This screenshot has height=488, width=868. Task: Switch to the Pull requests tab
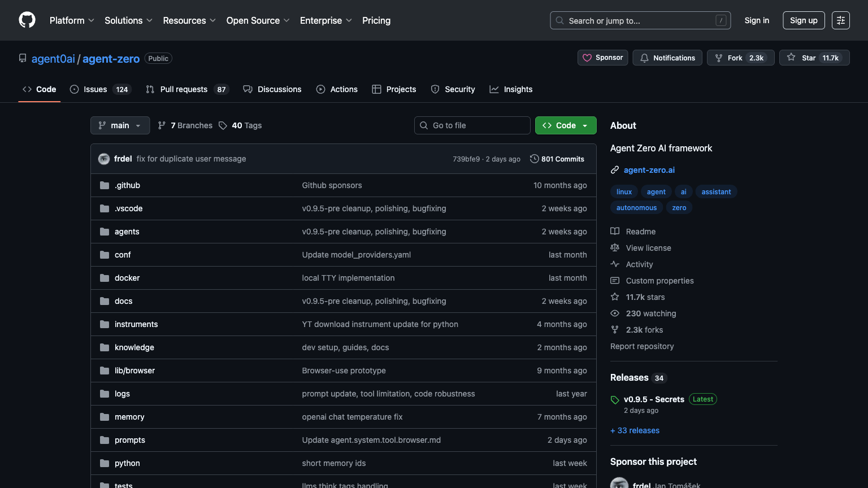184,89
